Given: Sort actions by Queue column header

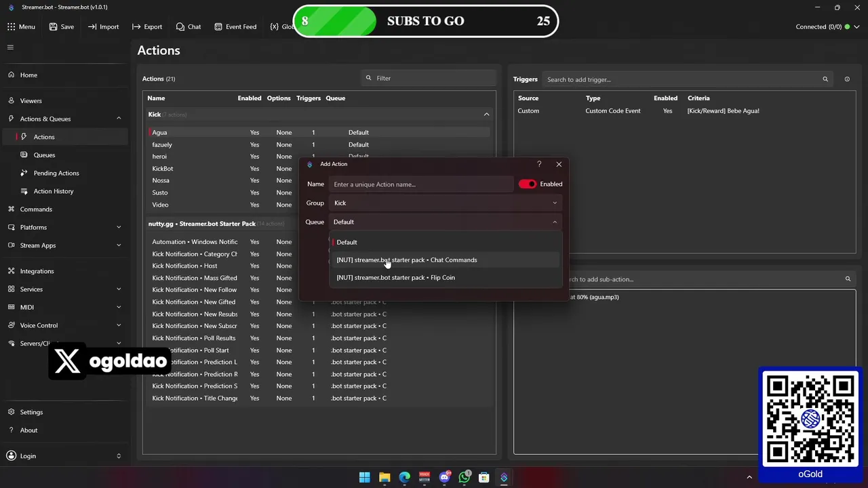Looking at the screenshot, I should (x=336, y=98).
